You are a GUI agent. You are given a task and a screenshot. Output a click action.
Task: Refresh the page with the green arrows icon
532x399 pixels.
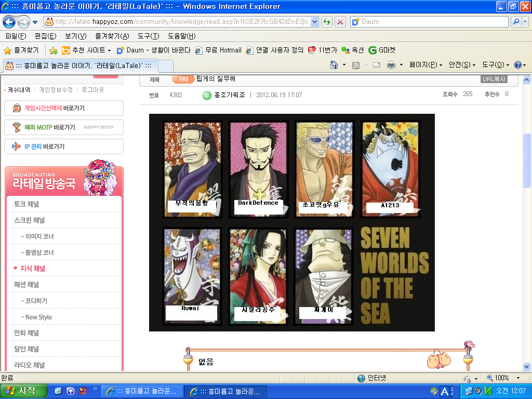[327, 22]
